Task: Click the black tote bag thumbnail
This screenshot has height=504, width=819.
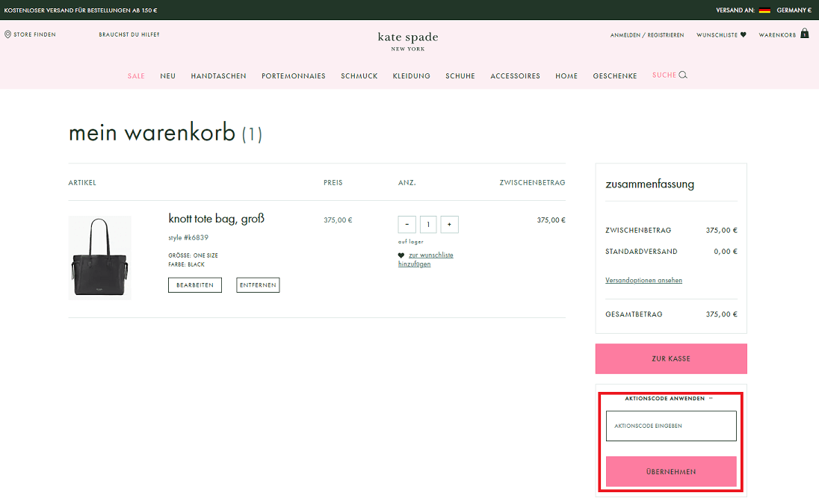Action: [100, 258]
